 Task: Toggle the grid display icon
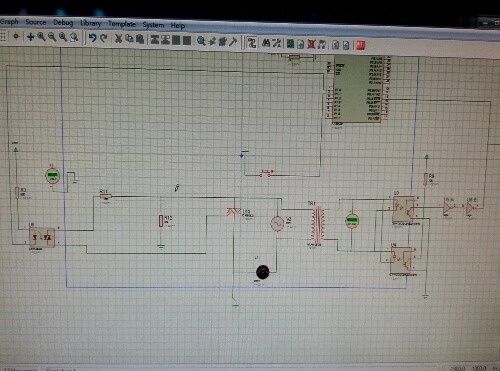(x=3, y=36)
